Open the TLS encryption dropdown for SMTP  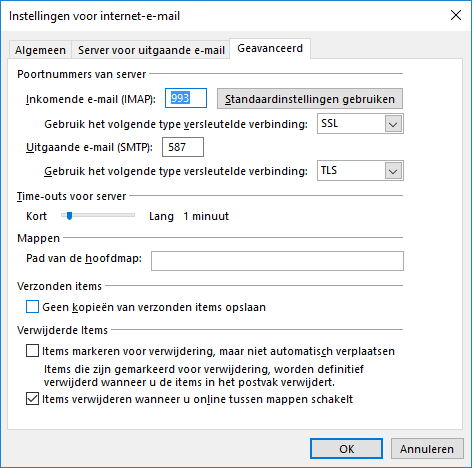(x=360, y=171)
